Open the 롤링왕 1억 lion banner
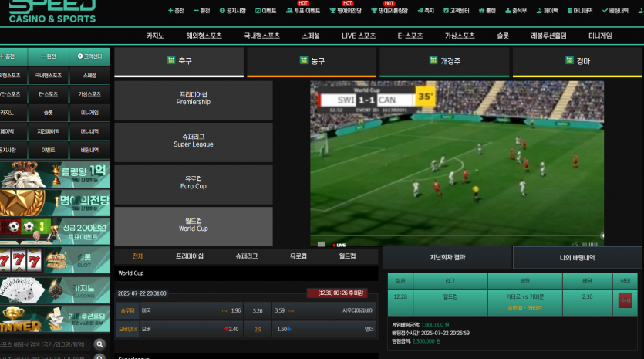The width and height of the screenshot is (644, 359). click(x=55, y=174)
